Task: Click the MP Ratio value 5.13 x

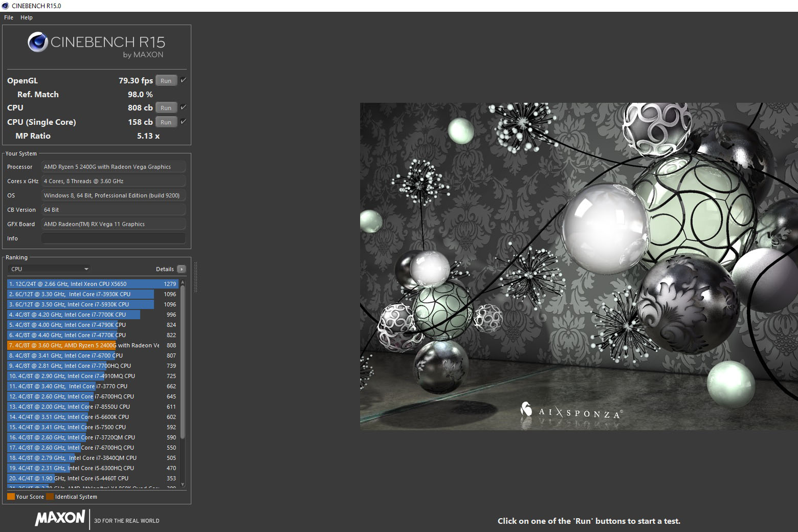Action: point(148,136)
